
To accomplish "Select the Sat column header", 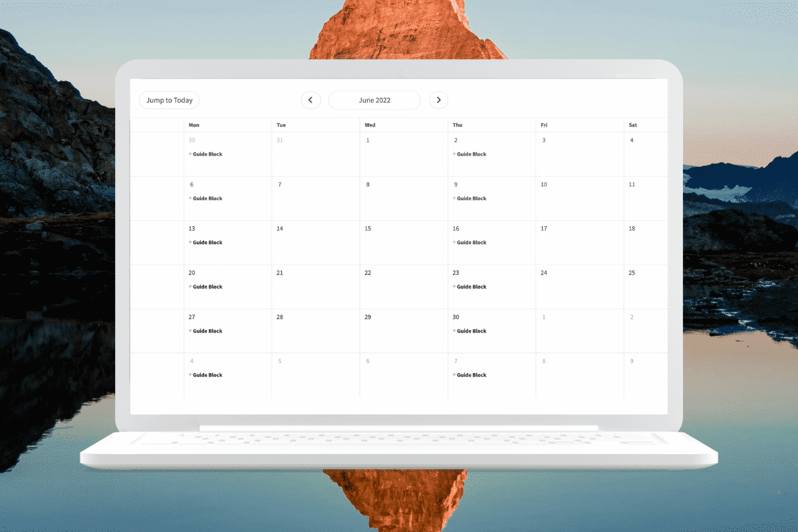I will 632,125.
